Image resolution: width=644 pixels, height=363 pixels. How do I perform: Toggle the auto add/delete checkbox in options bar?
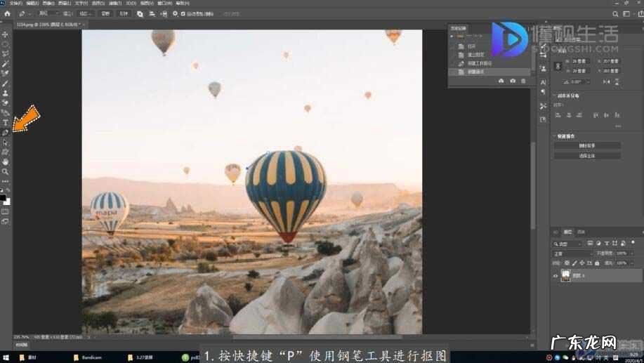point(183,13)
